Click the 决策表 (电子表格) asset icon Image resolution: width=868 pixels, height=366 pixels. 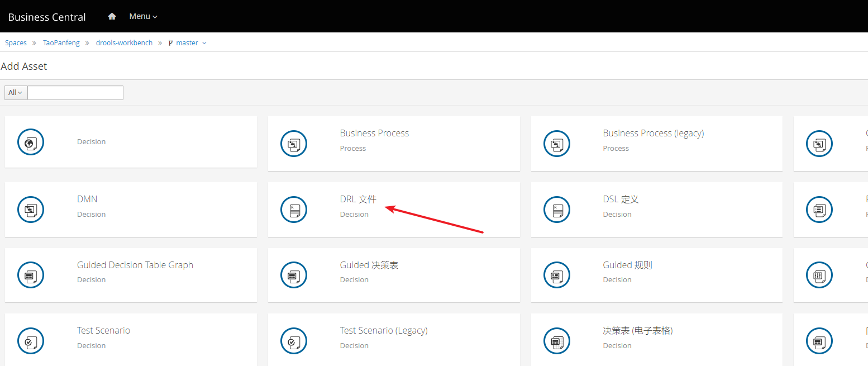[557, 341]
